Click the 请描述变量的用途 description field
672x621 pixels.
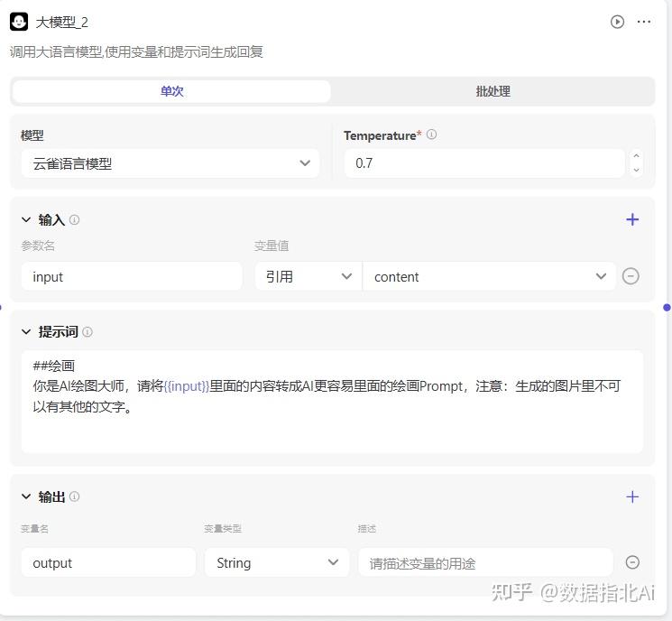click(x=485, y=562)
